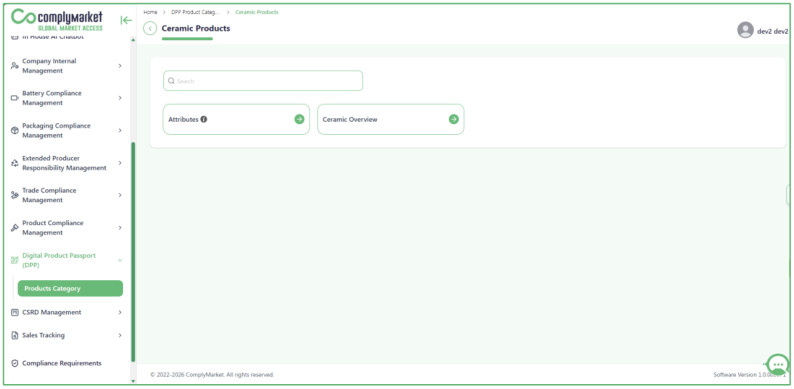The width and height of the screenshot is (794, 389).
Task: Go back using the circular back arrow
Action: [150, 28]
